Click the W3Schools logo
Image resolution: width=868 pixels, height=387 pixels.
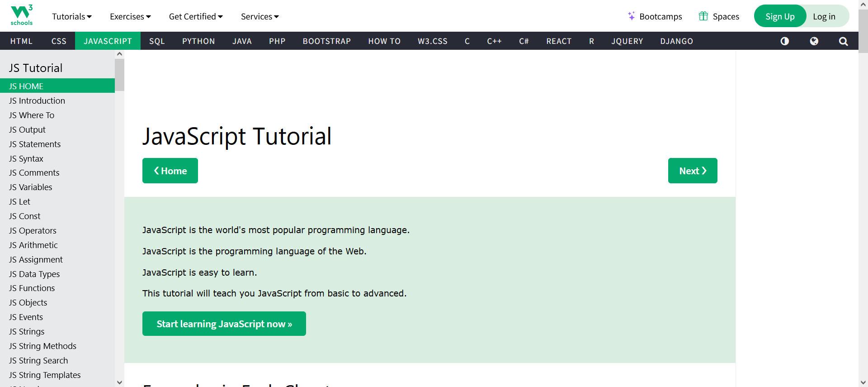[22, 15]
